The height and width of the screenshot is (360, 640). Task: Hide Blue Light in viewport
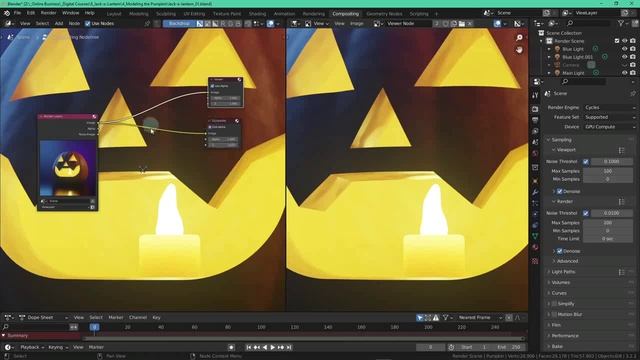624,49
